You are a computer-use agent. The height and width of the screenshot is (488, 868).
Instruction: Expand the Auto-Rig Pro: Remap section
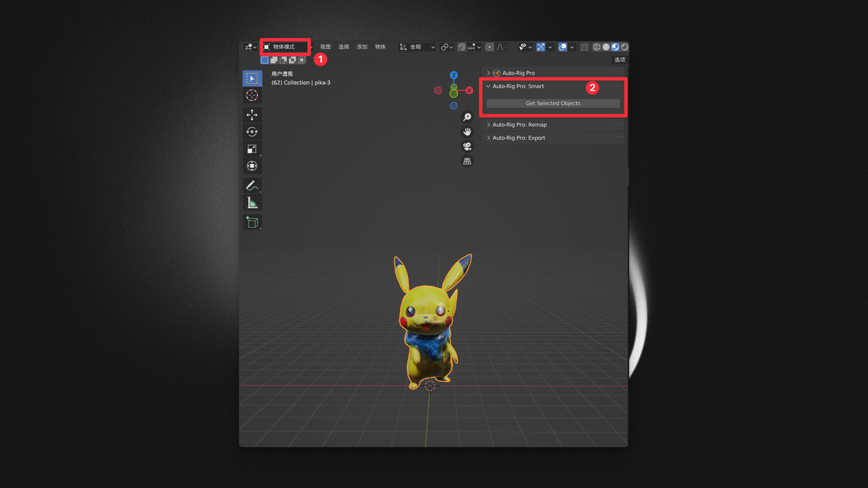tap(519, 124)
